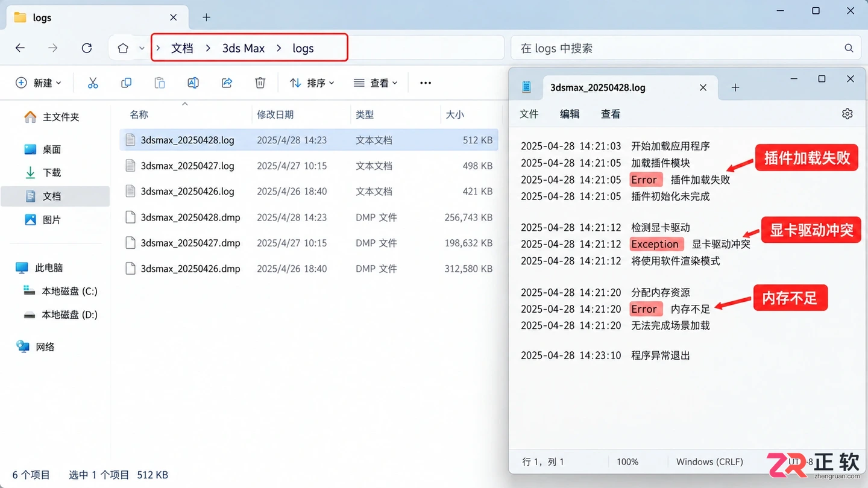Open the three-dot more options menu
The width and height of the screenshot is (868, 488).
tap(426, 83)
